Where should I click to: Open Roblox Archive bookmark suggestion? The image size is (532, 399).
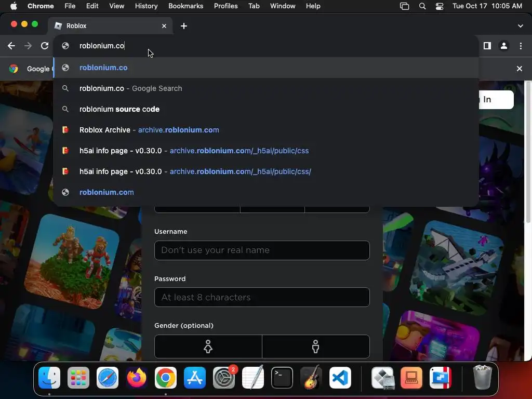click(x=266, y=130)
